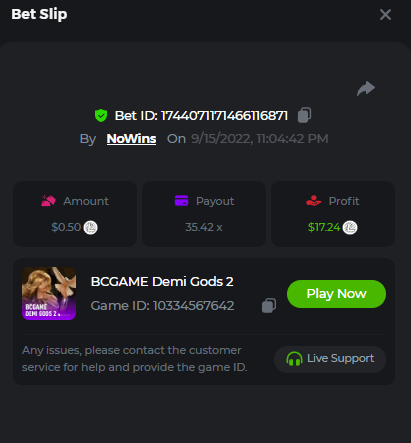411x443 pixels.
Task: Close the Bet Slip dialog
Action: tap(385, 14)
